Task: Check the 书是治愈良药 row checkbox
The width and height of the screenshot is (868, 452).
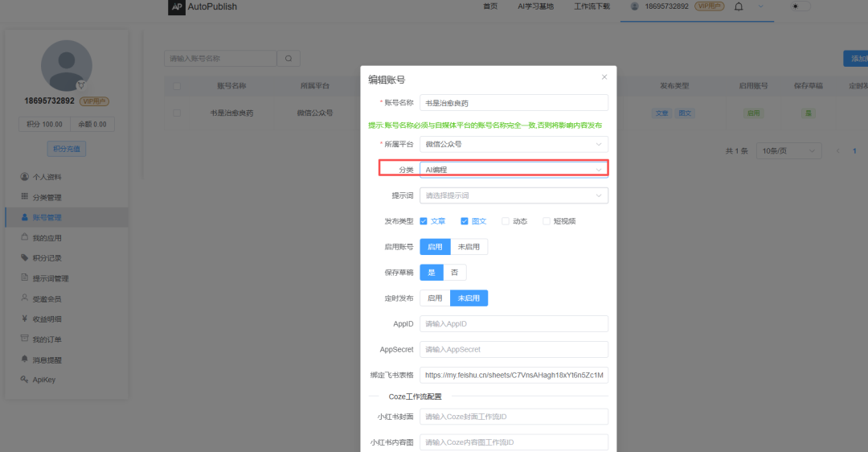Action: pos(177,113)
